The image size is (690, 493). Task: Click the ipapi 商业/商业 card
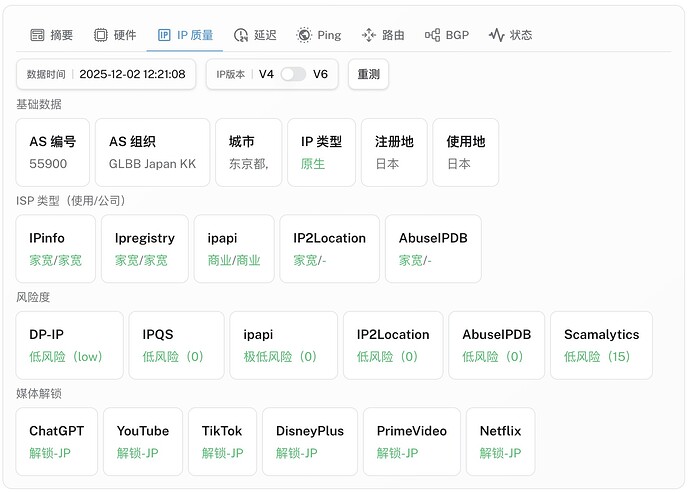pyautogui.click(x=234, y=249)
